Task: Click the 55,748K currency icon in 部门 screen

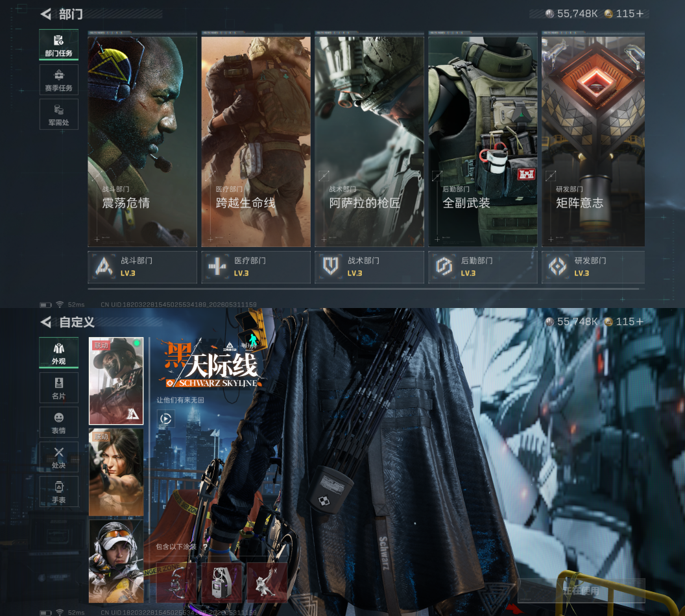Action: [x=550, y=14]
